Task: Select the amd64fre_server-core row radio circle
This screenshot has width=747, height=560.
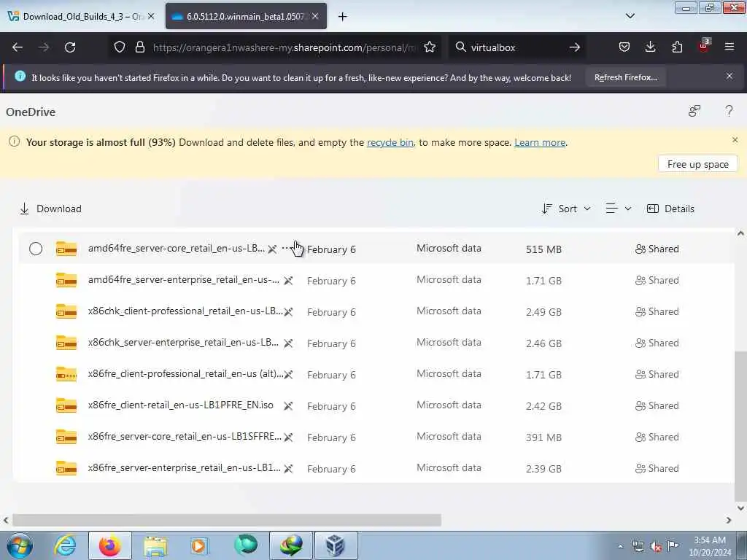Action: [36, 249]
